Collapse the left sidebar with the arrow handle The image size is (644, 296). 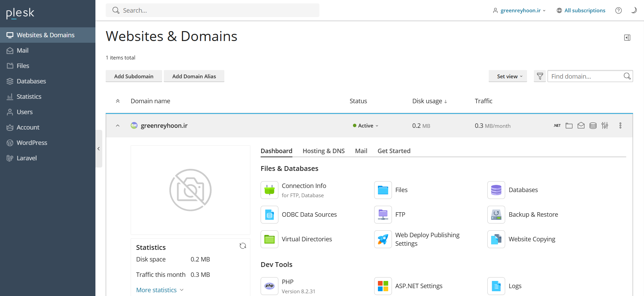98,149
